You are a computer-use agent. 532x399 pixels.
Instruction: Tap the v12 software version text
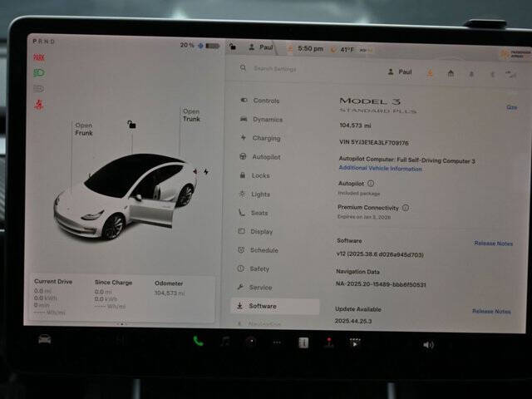coord(380,254)
